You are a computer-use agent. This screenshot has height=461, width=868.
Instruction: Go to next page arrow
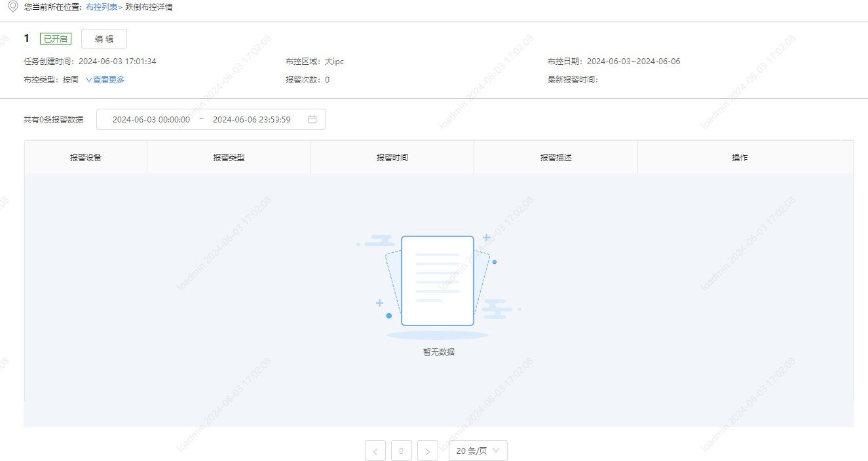click(428, 451)
